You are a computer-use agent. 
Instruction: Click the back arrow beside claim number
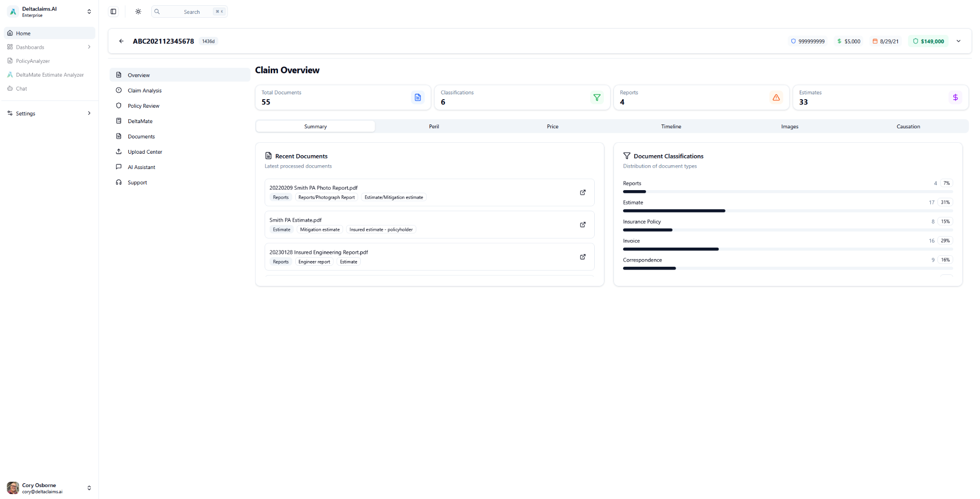click(x=122, y=41)
